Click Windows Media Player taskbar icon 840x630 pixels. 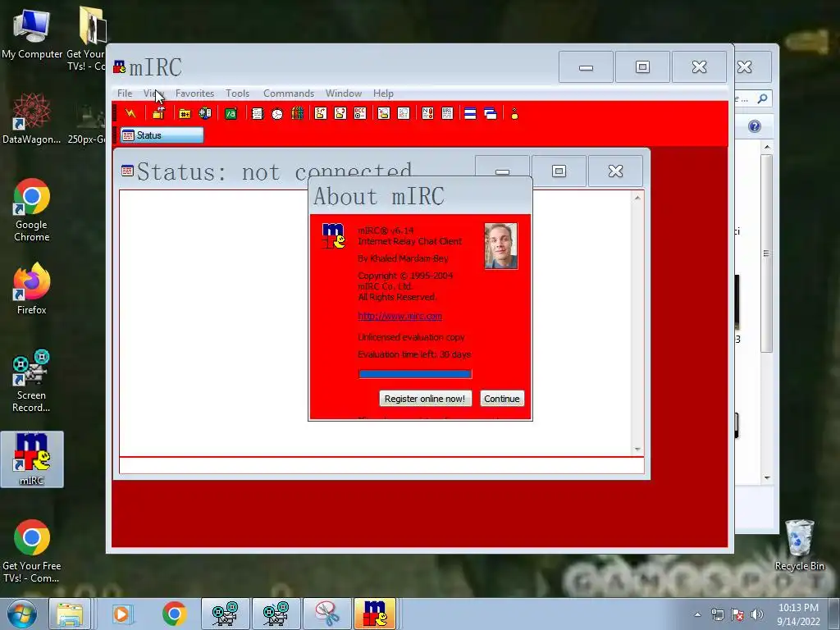[122, 614]
